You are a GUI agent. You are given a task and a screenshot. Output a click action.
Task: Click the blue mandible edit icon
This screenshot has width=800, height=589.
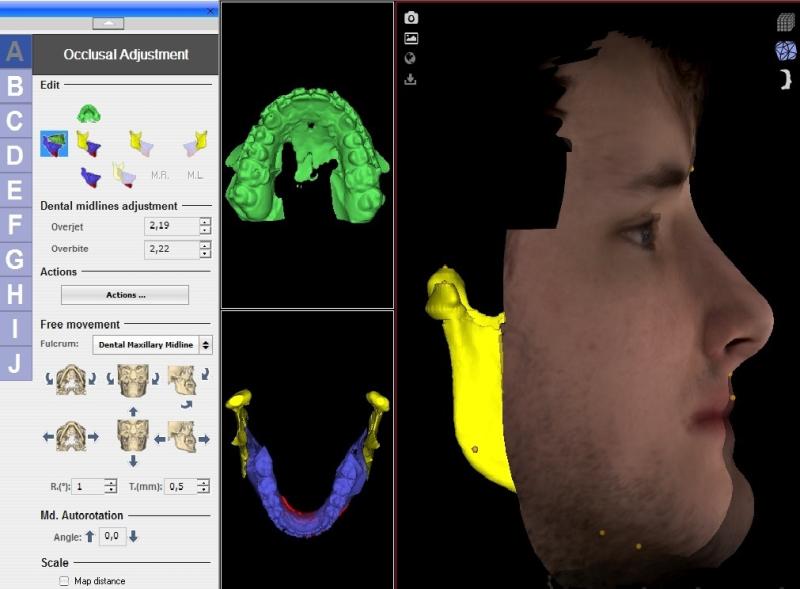[90, 178]
